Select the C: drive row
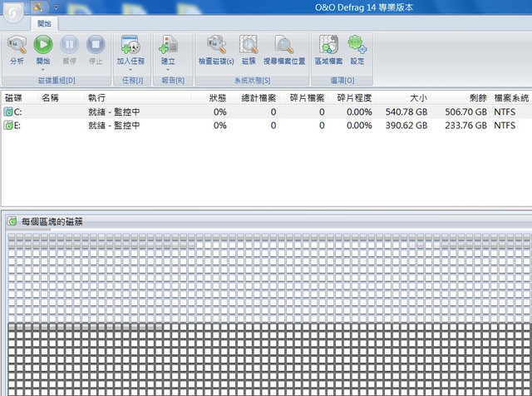 (267, 111)
